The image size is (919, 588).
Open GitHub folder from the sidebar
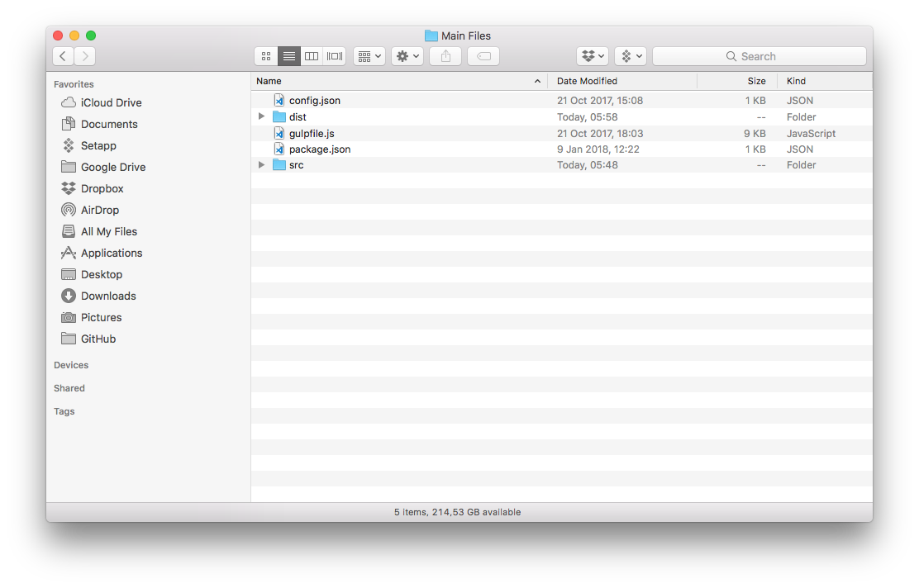click(x=88, y=339)
